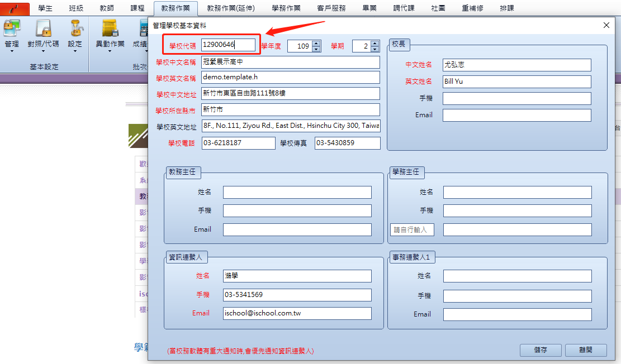The width and height of the screenshot is (621, 364).
Task: Click the 學校所在縣市 field
Action: tap(290, 109)
